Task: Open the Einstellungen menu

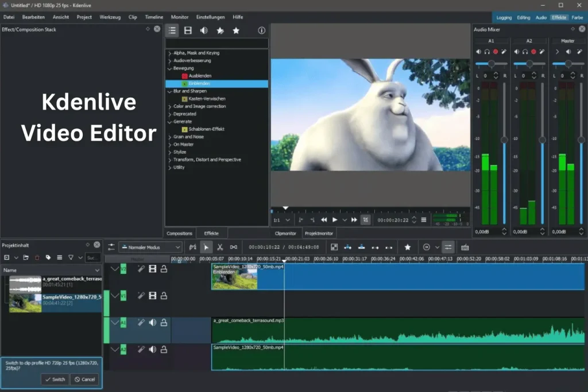Action: pos(210,17)
